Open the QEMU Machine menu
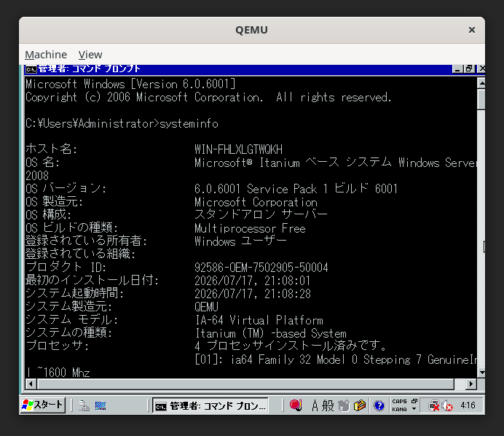This screenshot has width=504, height=436. tap(46, 55)
